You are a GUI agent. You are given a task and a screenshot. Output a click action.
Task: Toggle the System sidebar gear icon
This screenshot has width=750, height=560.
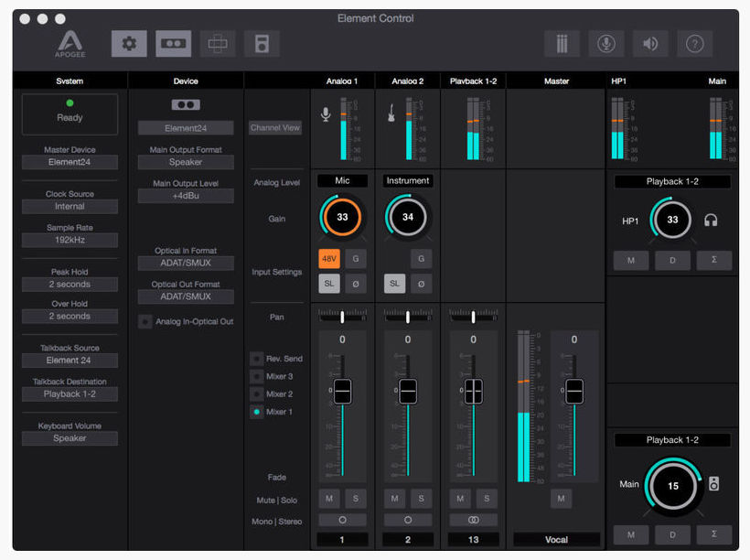pyautogui.click(x=129, y=44)
